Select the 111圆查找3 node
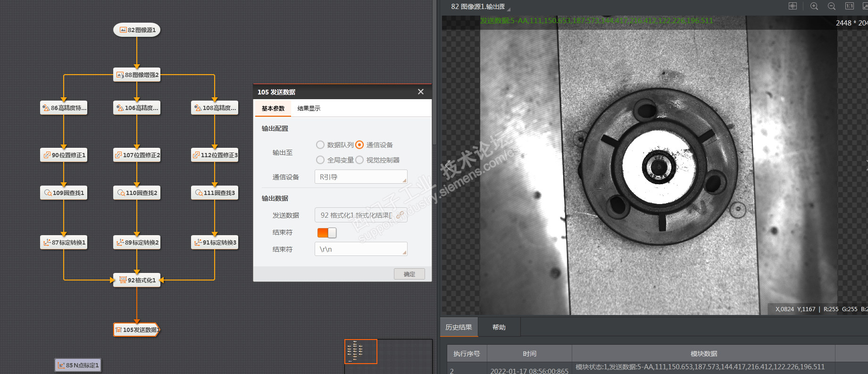The width and height of the screenshot is (868, 374). click(x=215, y=193)
